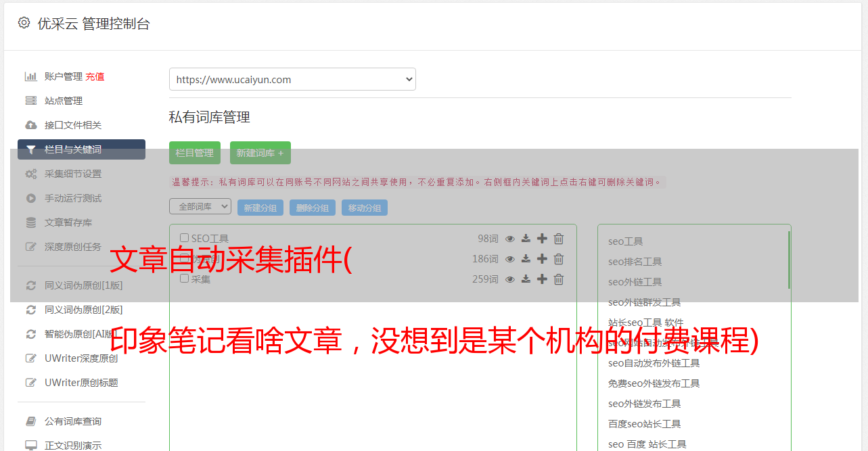Image resolution: width=868 pixels, height=451 pixels.
Task: Click the gear icon beside 优采云 管理控制台
Action: point(24,23)
